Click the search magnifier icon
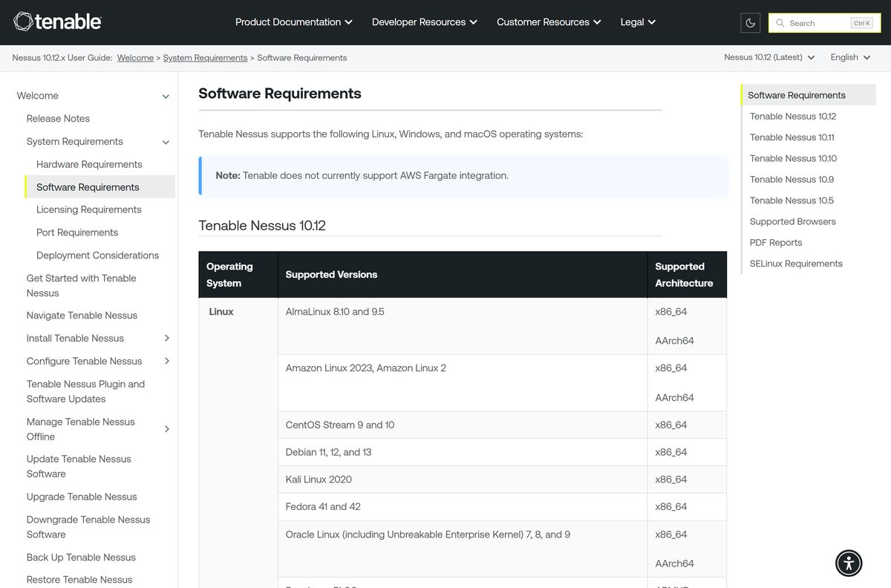The width and height of the screenshot is (891, 588). coord(780,23)
